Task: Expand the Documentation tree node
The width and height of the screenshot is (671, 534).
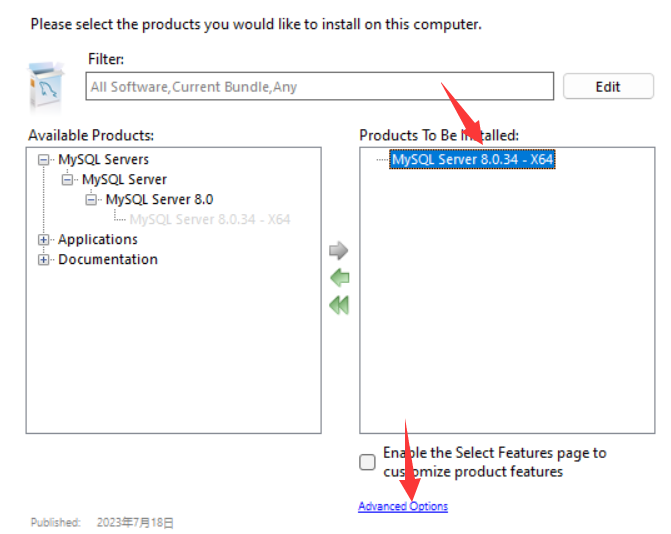Action: coord(43,260)
